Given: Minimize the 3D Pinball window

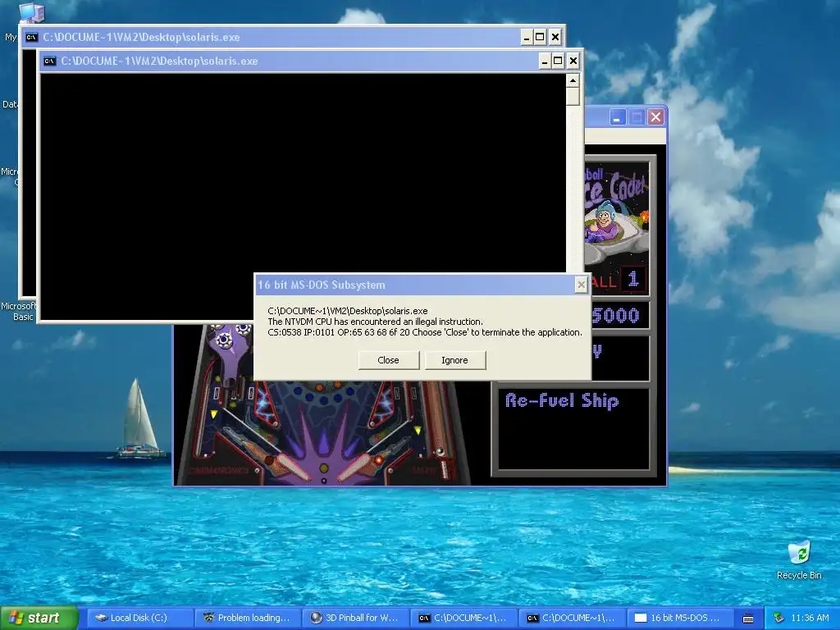Looking at the screenshot, I should tap(617, 117).
